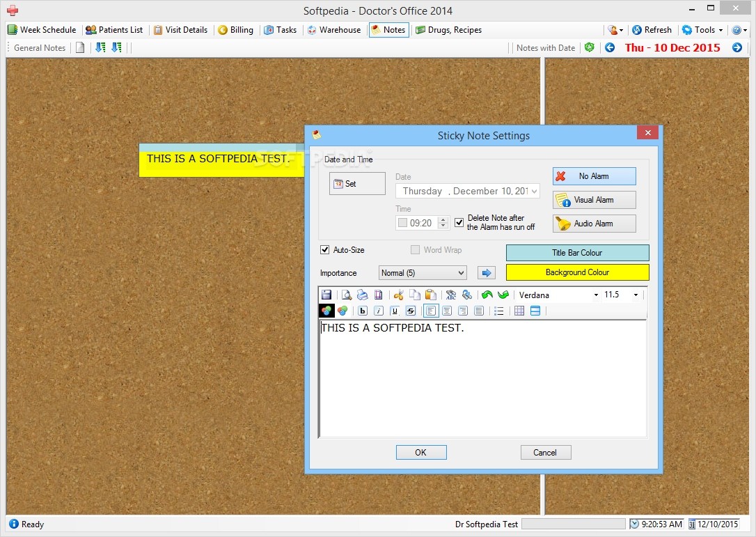Go to next day with right arrow
This screenshot has width=756, height=537.
(x=737, y=47)
